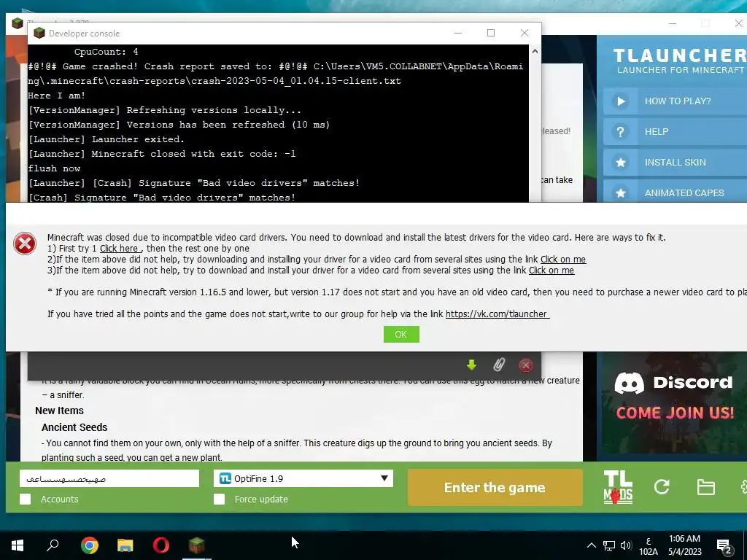Click the green OK button
The image size is (747, 560).
[401, 334]
